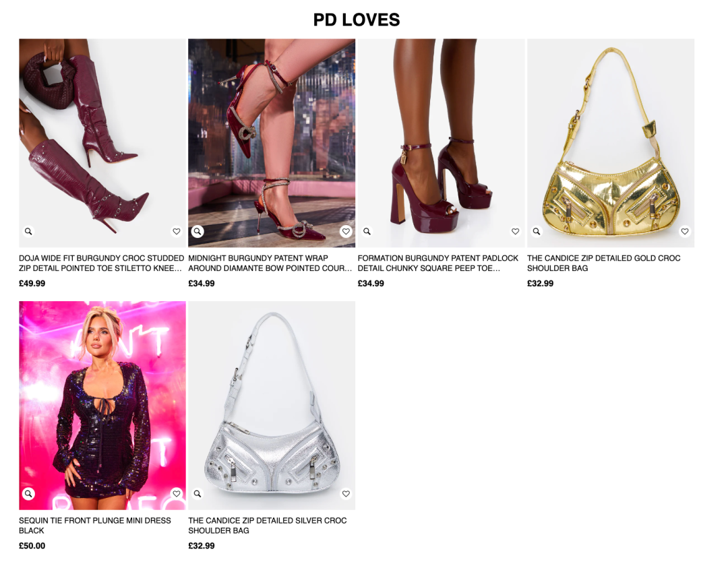The image size is (728, 564).
Task: Open quick view for silver croc shoulder bag
Action: (x=198, y=493)
